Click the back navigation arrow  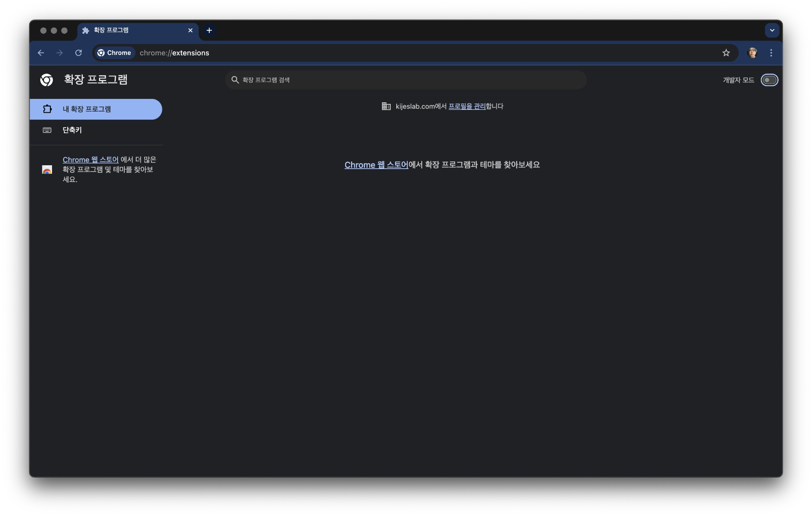41,53
